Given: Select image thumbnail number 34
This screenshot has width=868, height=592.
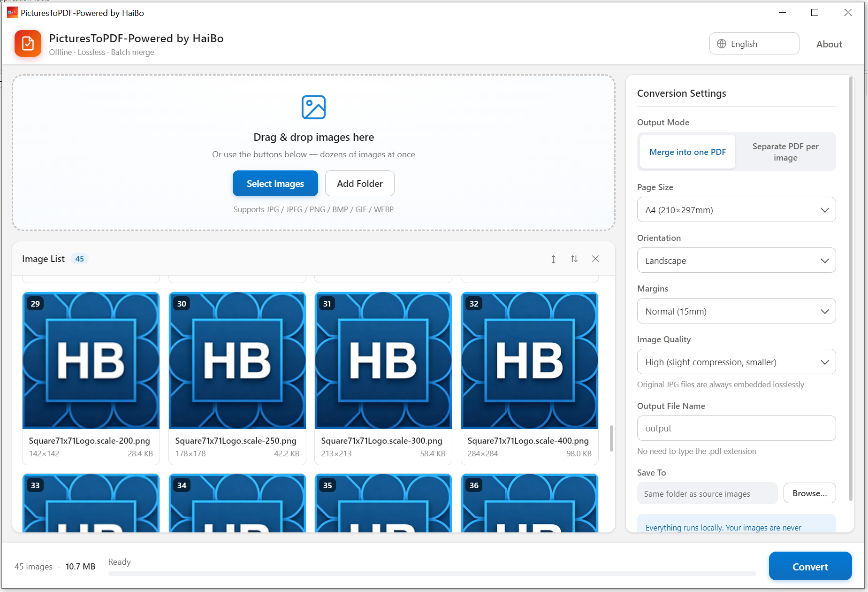Looking at the screenshot, I should tap(237, 503).
